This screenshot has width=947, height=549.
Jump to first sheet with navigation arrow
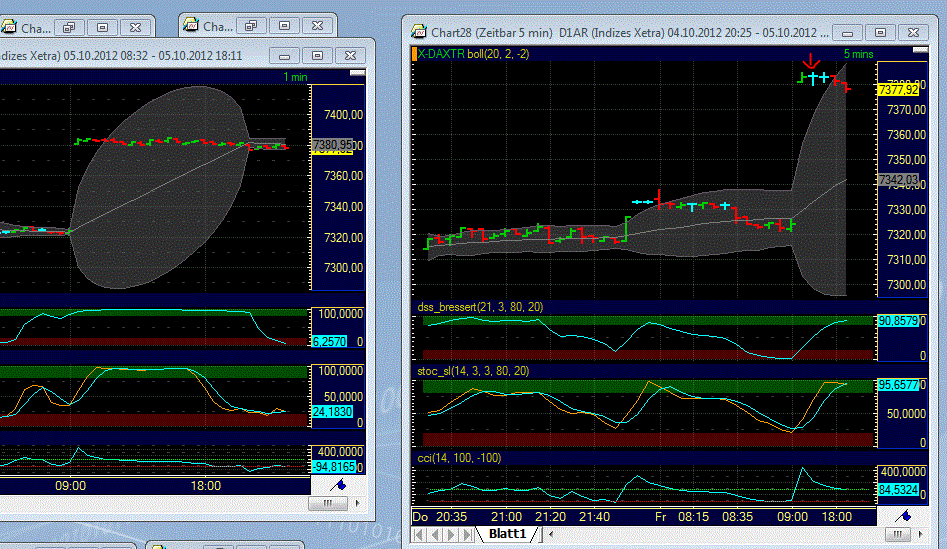point(419,534)
